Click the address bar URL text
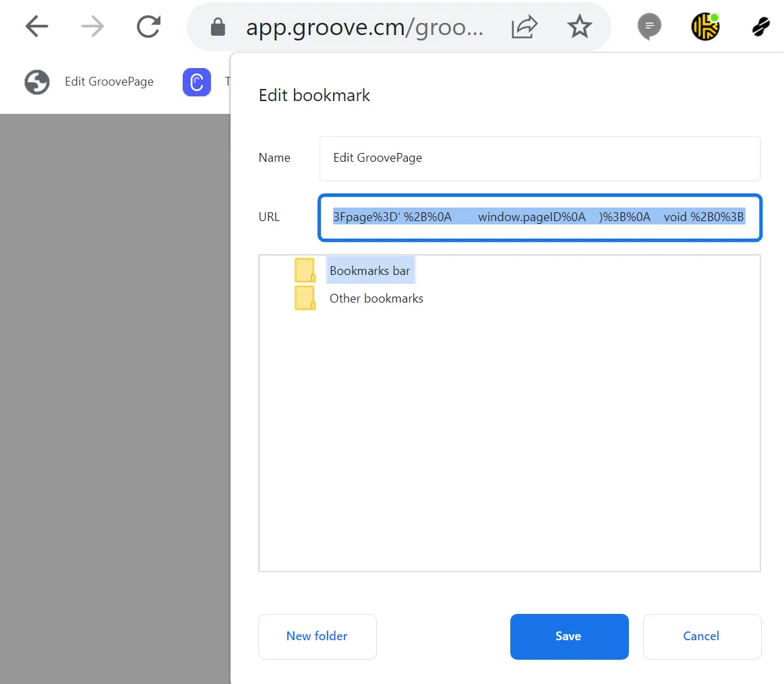The height and width of the screenshot is (684, 784). (x=365, y=27)
